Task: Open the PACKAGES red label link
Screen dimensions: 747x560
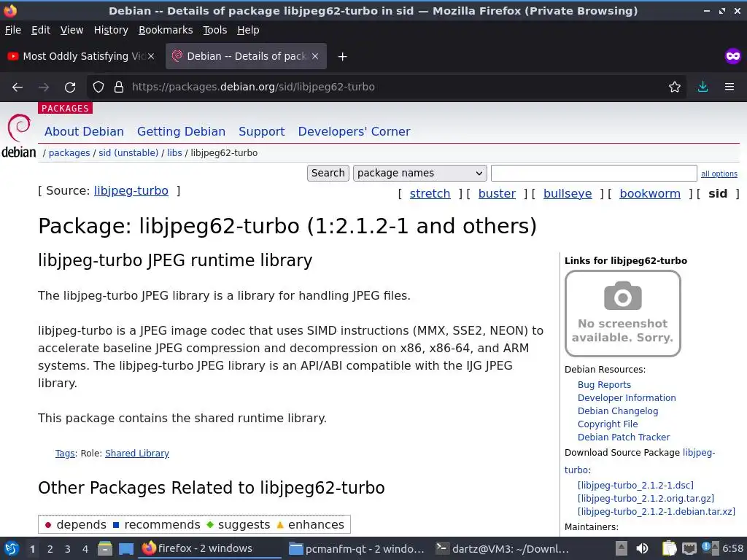Action: (x=65, y=108)
